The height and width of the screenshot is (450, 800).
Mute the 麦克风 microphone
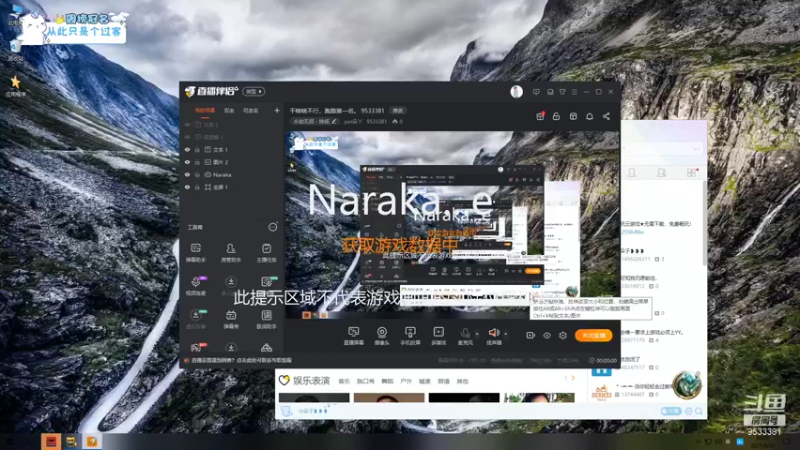coord(465,336)
